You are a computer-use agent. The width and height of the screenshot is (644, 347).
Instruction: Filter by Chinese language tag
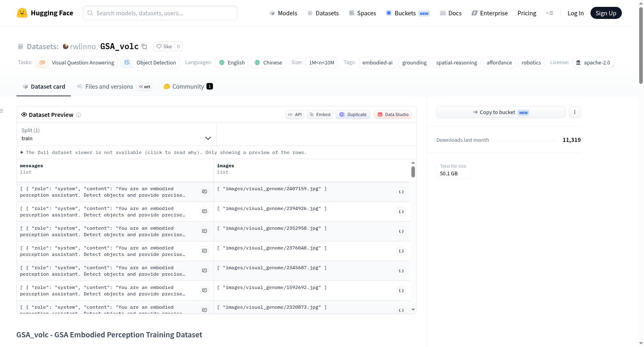[x=268, y=62]
